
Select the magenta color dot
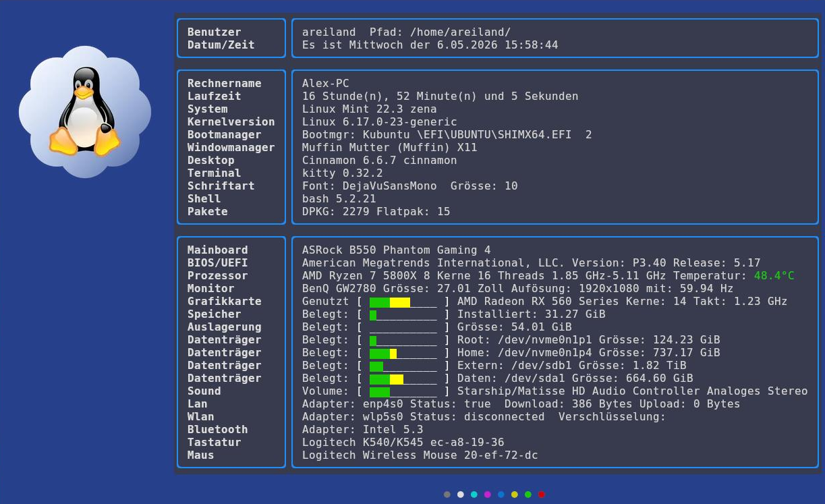pos(488,495)
